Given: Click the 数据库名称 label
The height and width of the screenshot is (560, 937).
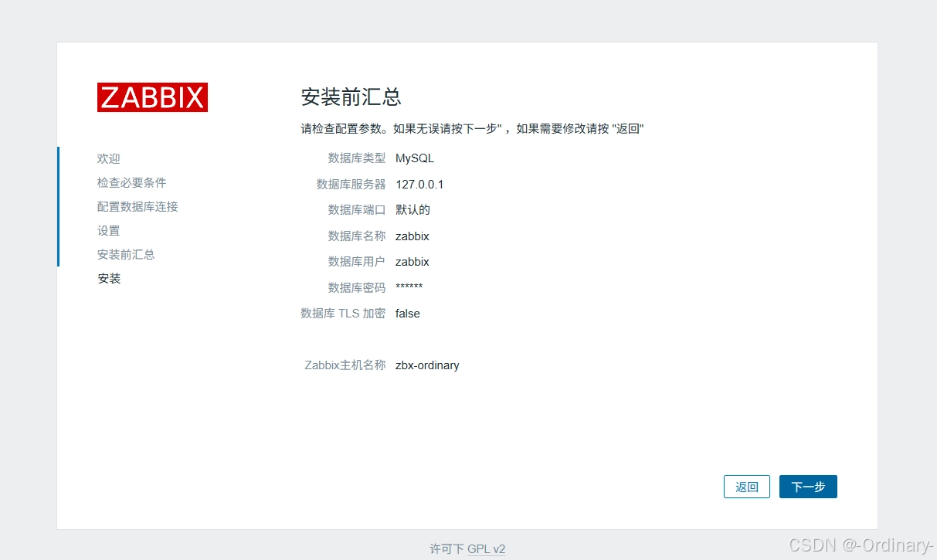Looking at the screenshot, I should [357, 236].
